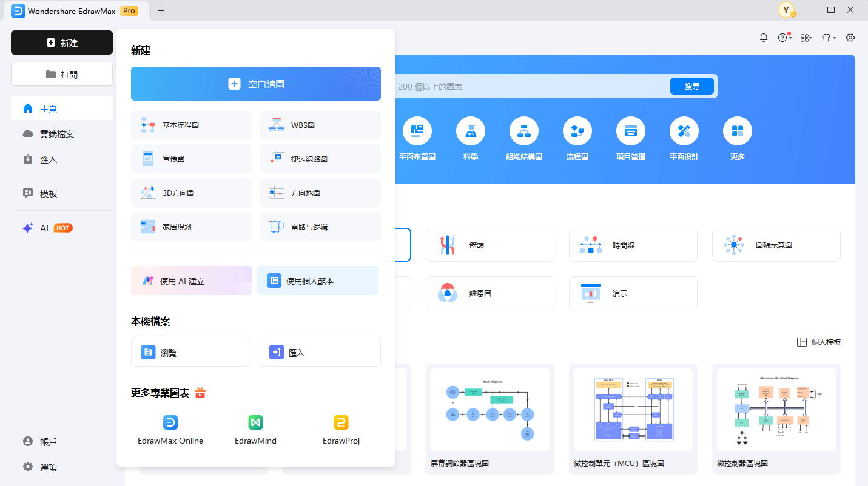Screen dimensions: 868x486
Task: Select the WBS圖 creation option
Action: coord(320,125)
